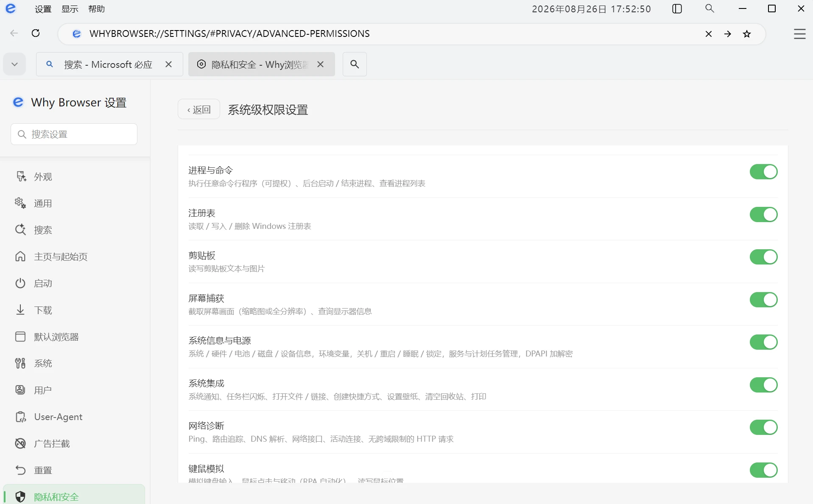Viewport: 813px width, 504px height.
Task: Click the 系统集成 label
Action: point(206,383)
